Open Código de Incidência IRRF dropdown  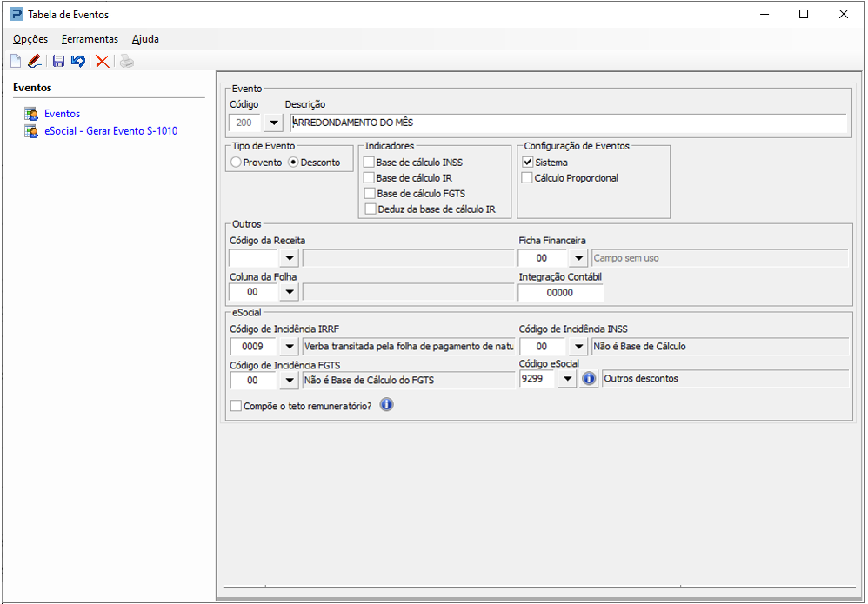(289, 347)
